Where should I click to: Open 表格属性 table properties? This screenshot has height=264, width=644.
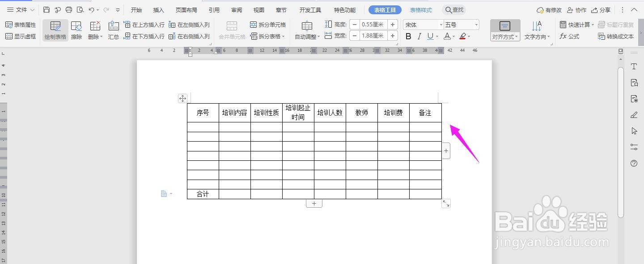pos(21,25)
